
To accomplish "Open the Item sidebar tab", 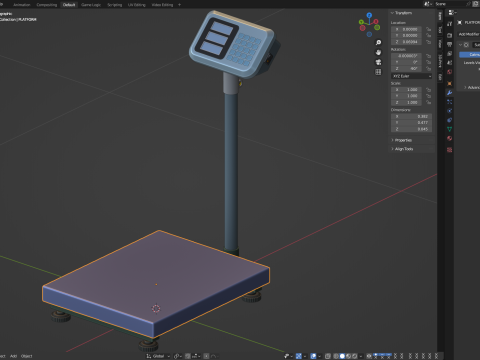I will point(440,16).
